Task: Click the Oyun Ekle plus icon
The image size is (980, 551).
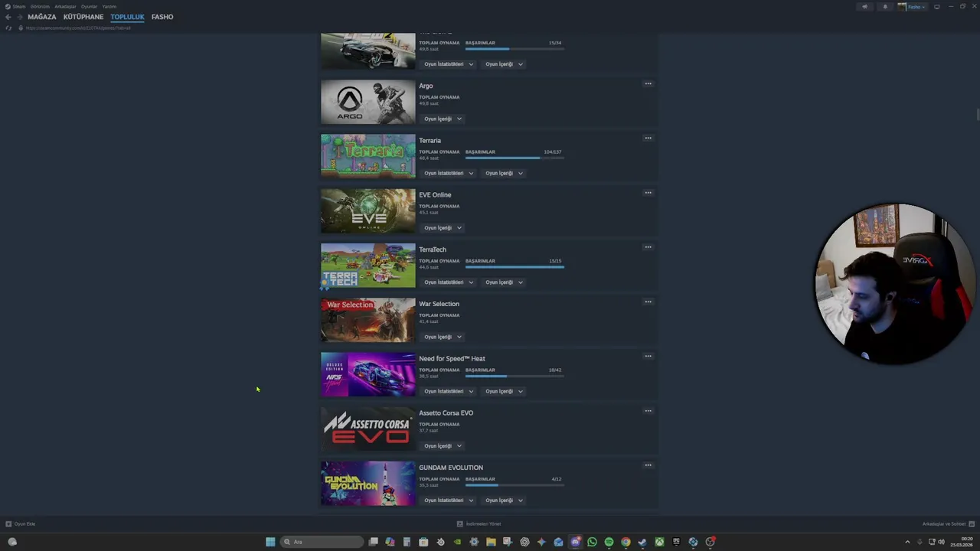Action: (8, 524)
